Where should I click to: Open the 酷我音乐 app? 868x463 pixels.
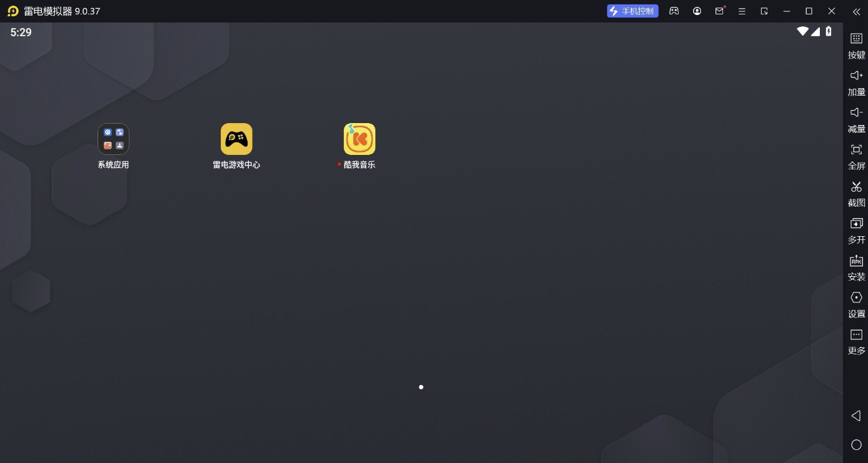click(x=360, y=139)
